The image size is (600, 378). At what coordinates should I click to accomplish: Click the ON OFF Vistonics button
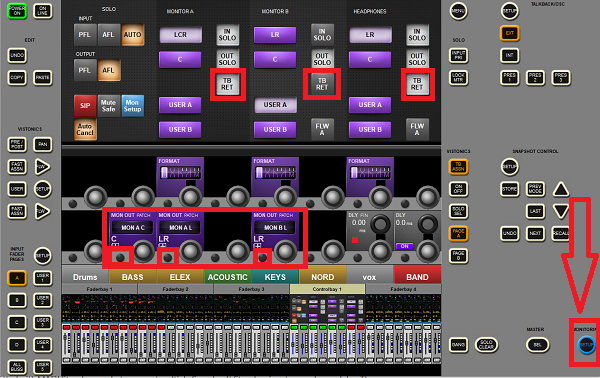[458, 189]
